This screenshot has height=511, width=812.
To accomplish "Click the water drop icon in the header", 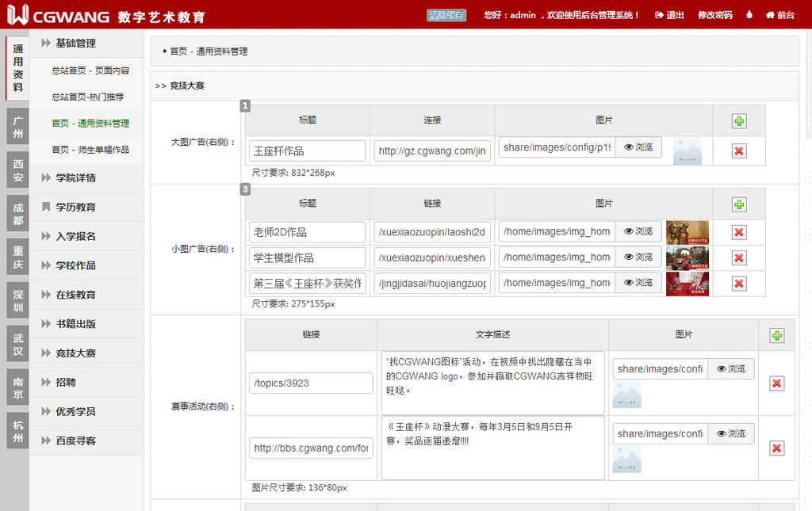I will pos(749,14).
